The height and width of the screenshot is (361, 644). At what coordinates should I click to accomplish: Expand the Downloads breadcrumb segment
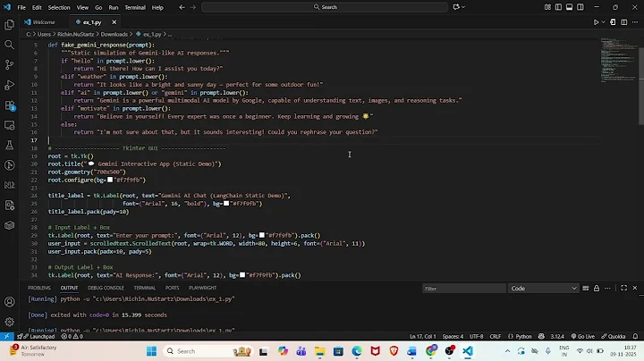pos(114,34)
